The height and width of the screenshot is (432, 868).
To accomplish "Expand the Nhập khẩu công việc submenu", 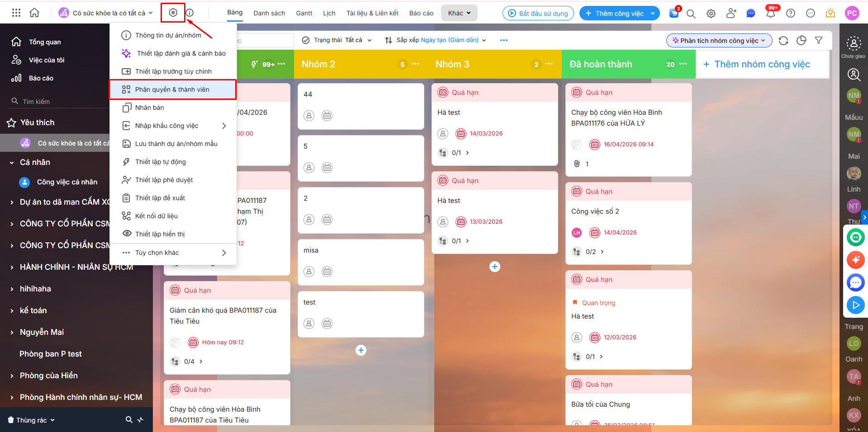I will [x=173, y=126].
